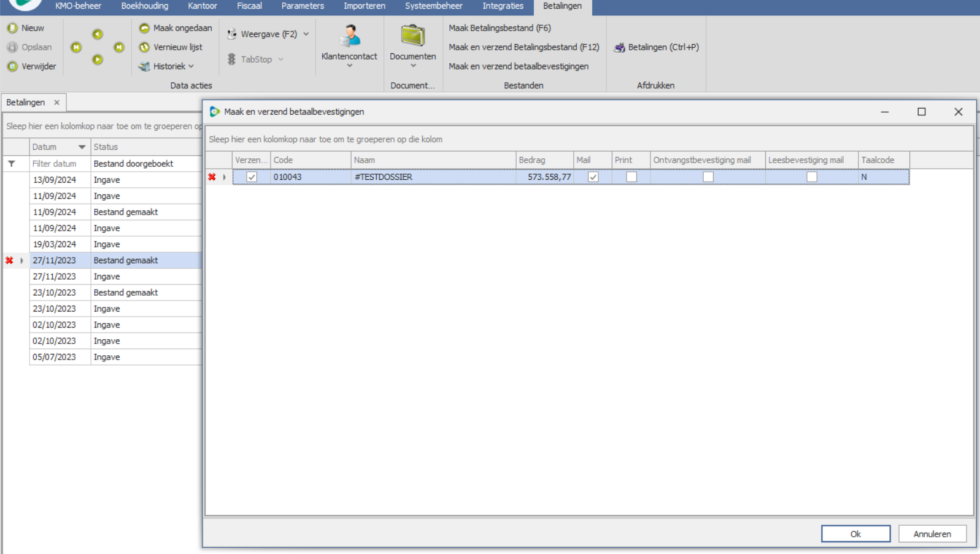Toggle the Mail checkbox in the row
Image resolution: width=980 pixels, height=554 pixels.
coord(593,177)
